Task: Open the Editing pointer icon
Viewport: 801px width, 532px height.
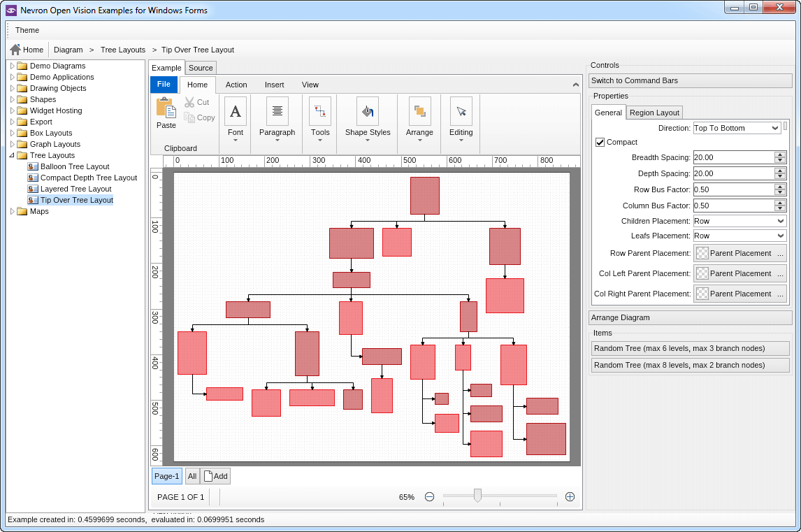Action: pyautogui.click(x=461, y=111)
